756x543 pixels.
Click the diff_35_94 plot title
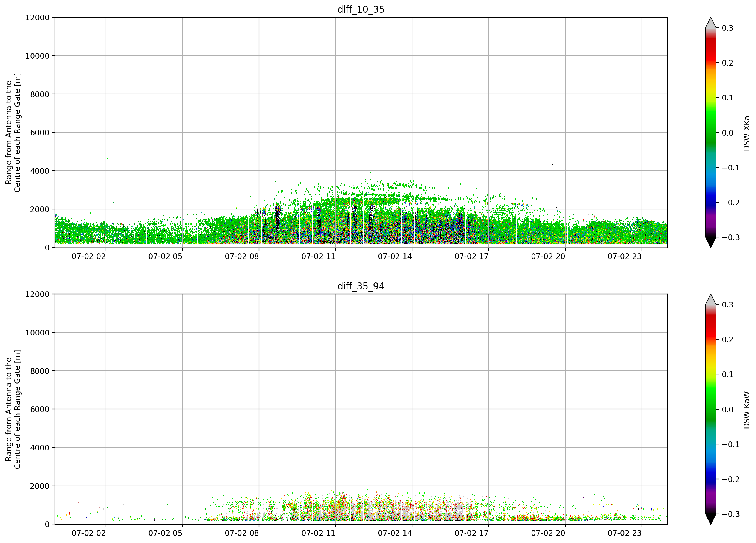[x=361, y=286]
